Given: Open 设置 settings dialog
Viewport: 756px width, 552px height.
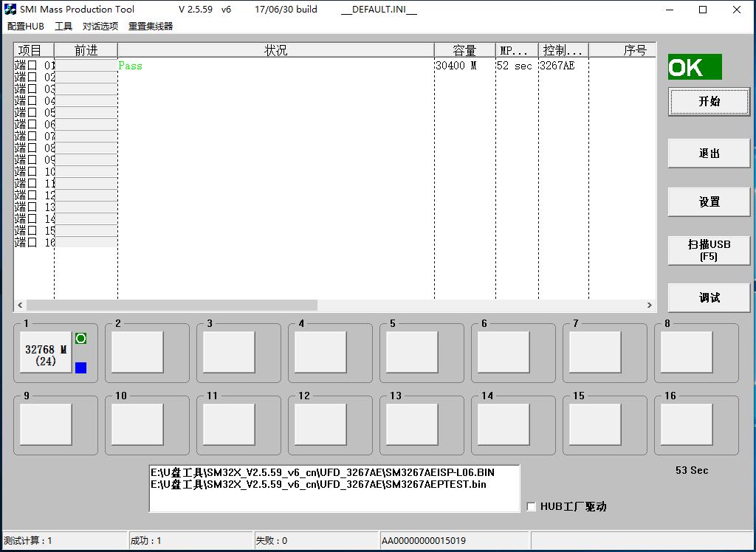Looking at the screenshot, I should pyautogui.click(x=708, y=201).
